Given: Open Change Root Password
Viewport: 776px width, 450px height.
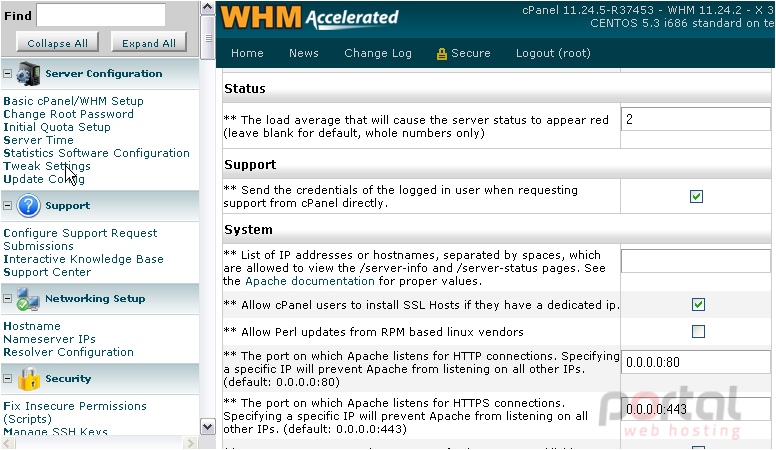Looking at the screenshot, I should click(x=68, y=114).
